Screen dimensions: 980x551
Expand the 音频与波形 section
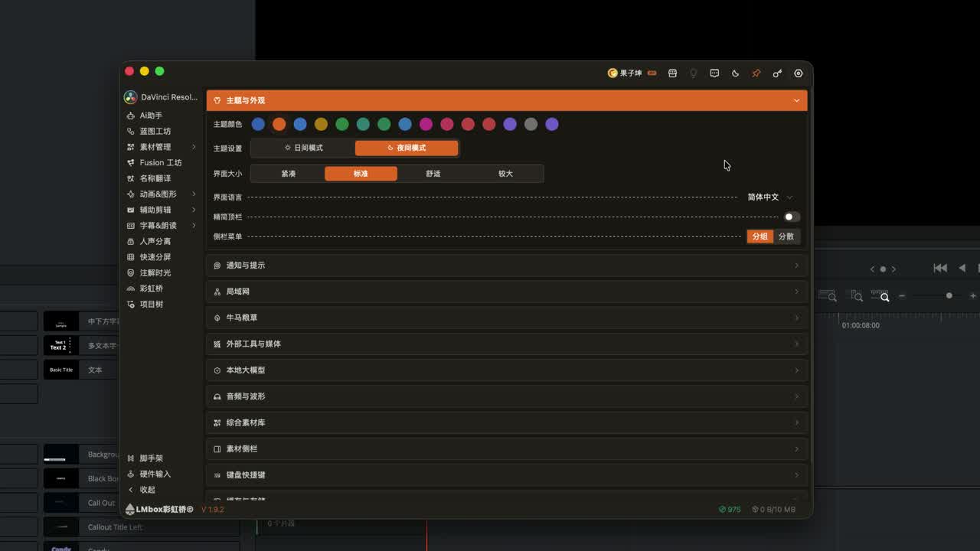(507, 396)
